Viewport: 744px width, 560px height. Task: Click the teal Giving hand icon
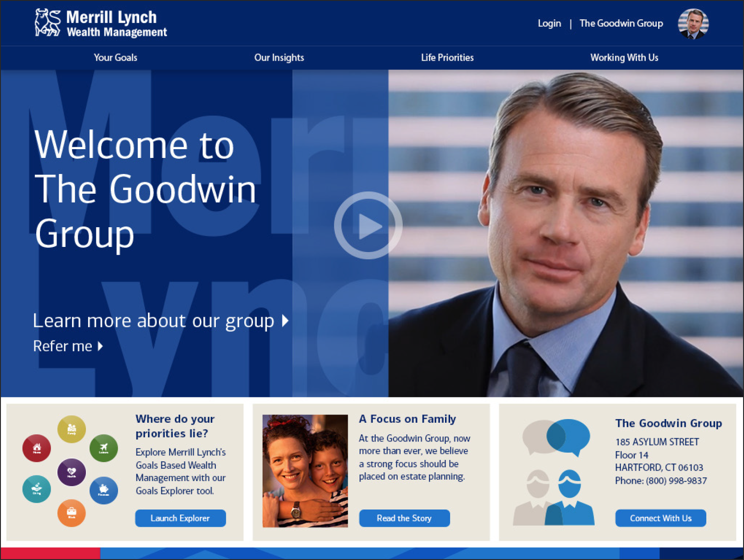37,489
